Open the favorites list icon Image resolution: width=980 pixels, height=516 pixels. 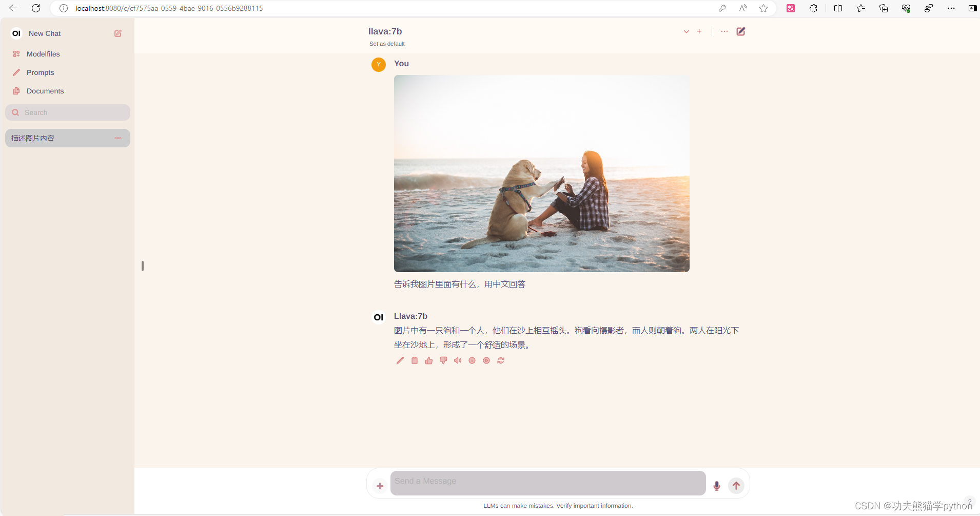860,8
